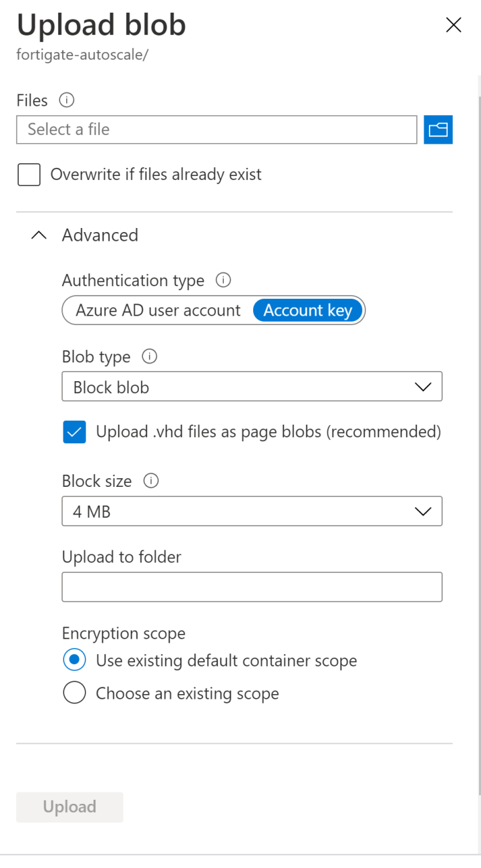Image resolution: width=481 pixels, height=868 pixels.
Task: Open the Block size dropdown
Action: 252,512
